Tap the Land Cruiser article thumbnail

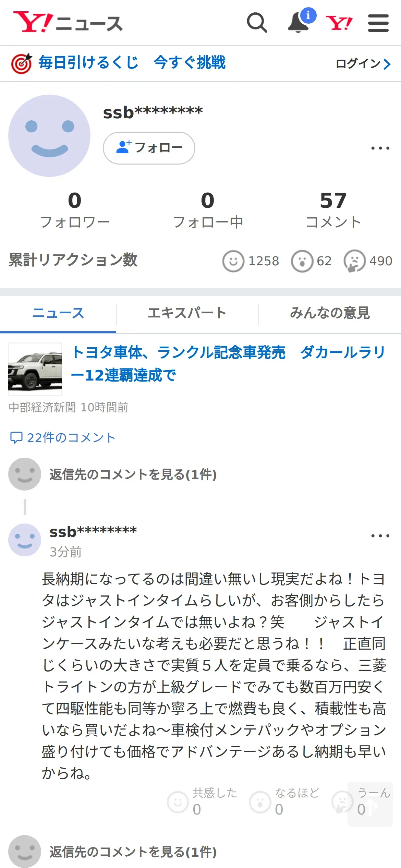(35, 369)
